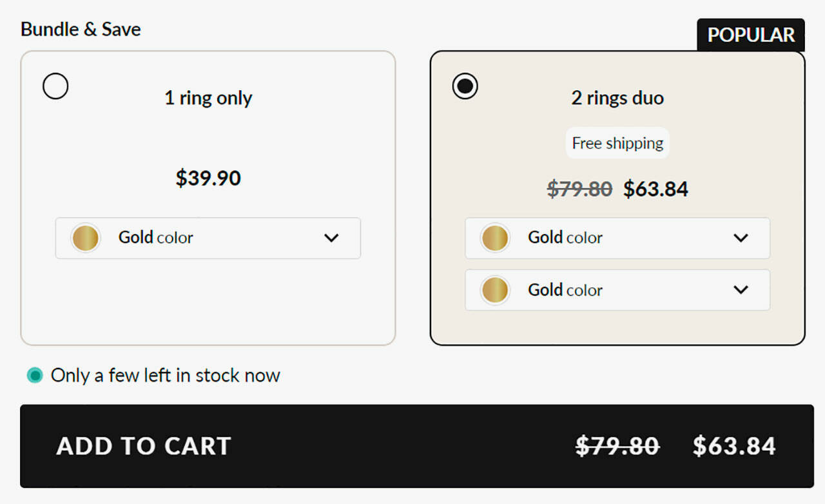Screen dimensions: 825x504
Task: Click the "Only a few left in stock now" text
Action: coord(166,375)
